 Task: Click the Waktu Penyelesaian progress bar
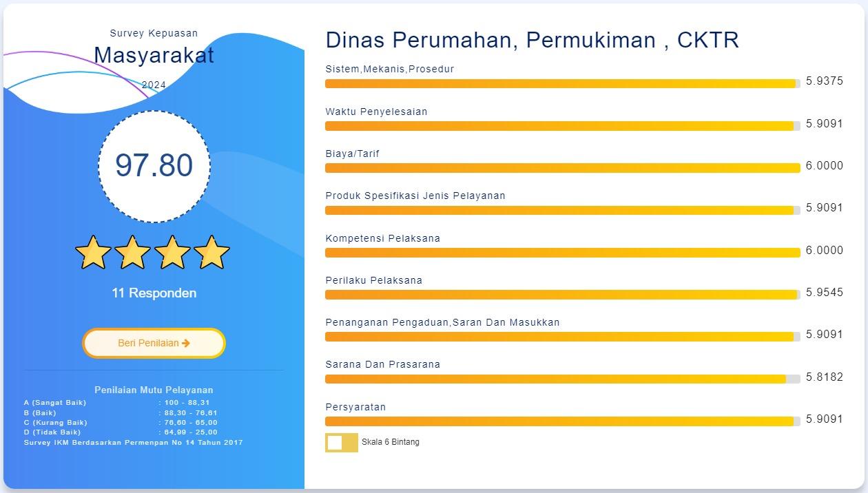click(561, 126)
